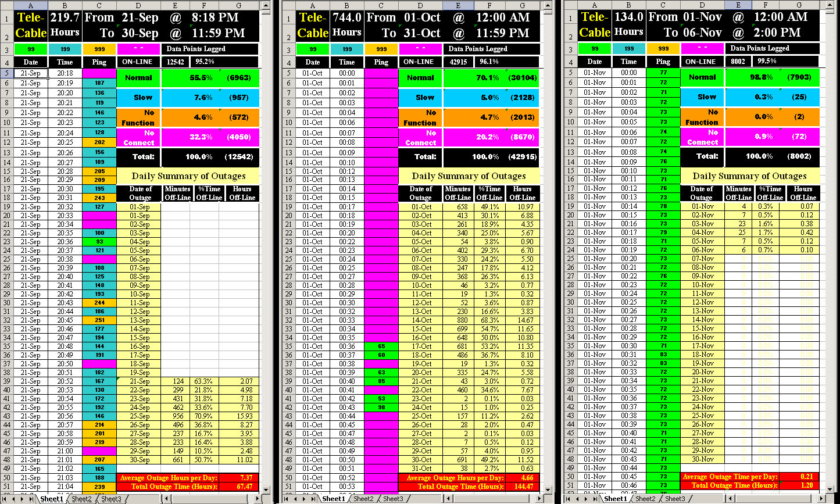Click 'No Connect' magenta label in September window
840x504 pixels.
[138, 137]
